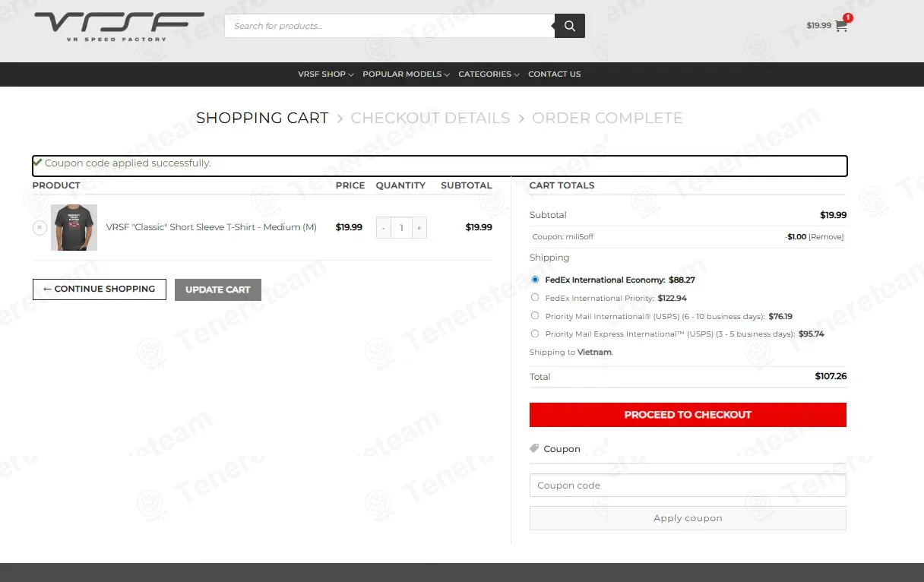
Task: Open the shopping cart icon in header
Action: tap(841, 26)
